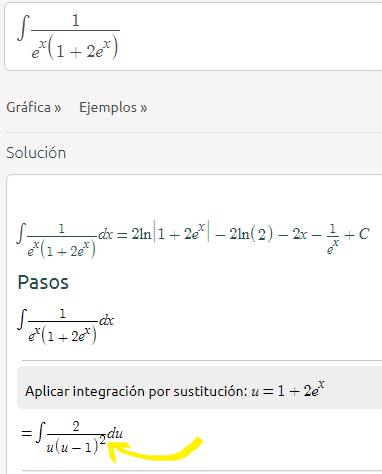Click the squared exponent on (u − 1)
Viewport: 382px width, 474px height.
tap(103, 440)
